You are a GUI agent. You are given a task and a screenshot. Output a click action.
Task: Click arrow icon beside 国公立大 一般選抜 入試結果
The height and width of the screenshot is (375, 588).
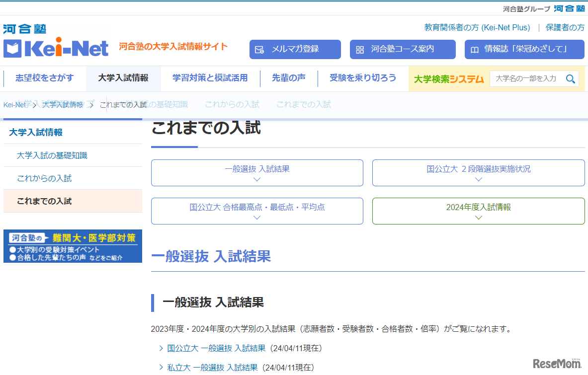pyautogui.click(x=161, y=349)
